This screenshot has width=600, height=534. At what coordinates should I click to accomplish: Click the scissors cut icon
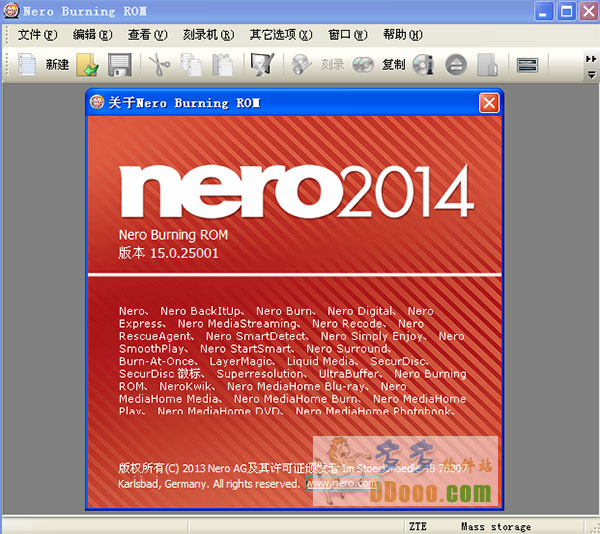tap(159, 64)
